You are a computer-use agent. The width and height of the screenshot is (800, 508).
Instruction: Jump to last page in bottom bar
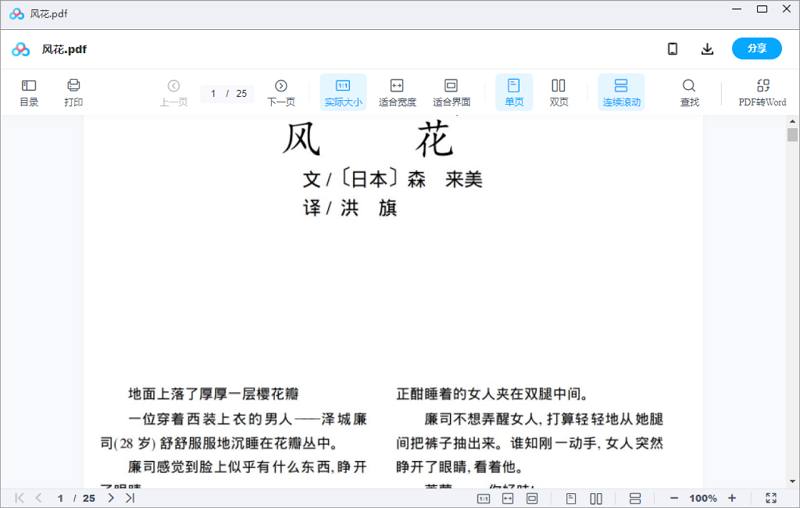click(130, 498)
